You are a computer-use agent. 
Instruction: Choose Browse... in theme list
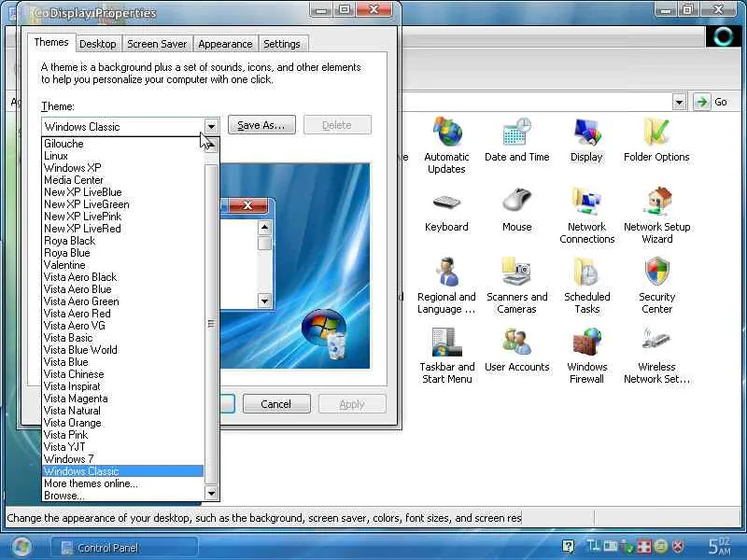tap(123, 496)
